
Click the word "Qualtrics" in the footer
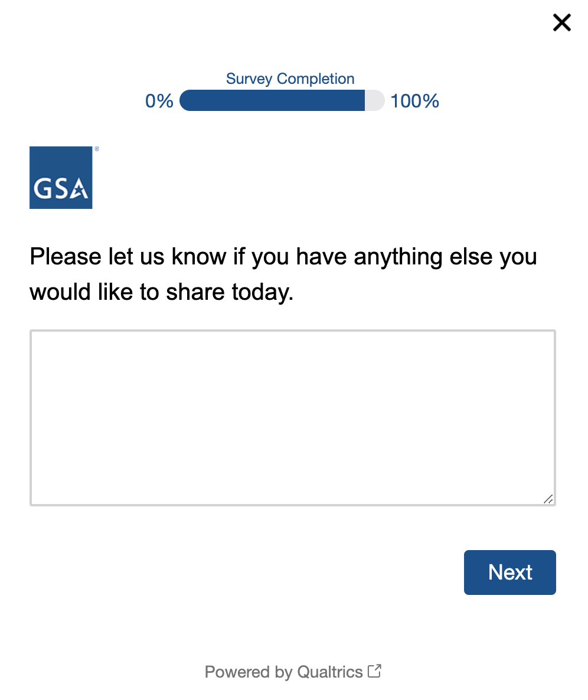point(330,672)
